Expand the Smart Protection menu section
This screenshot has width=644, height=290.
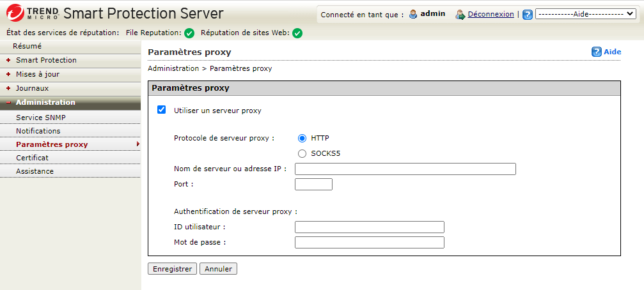(46, 60)
